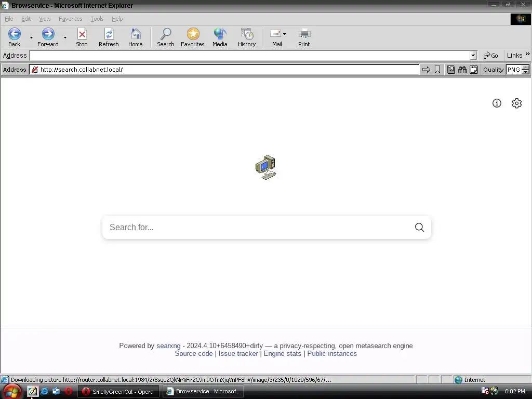The image size is (532, 399).
Task: Click the empty IE Address field
Action: 250,55
